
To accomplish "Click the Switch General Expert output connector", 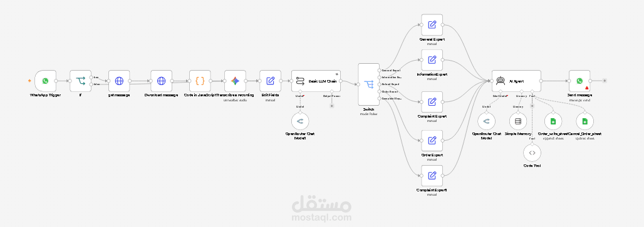I will coord(379,71).
